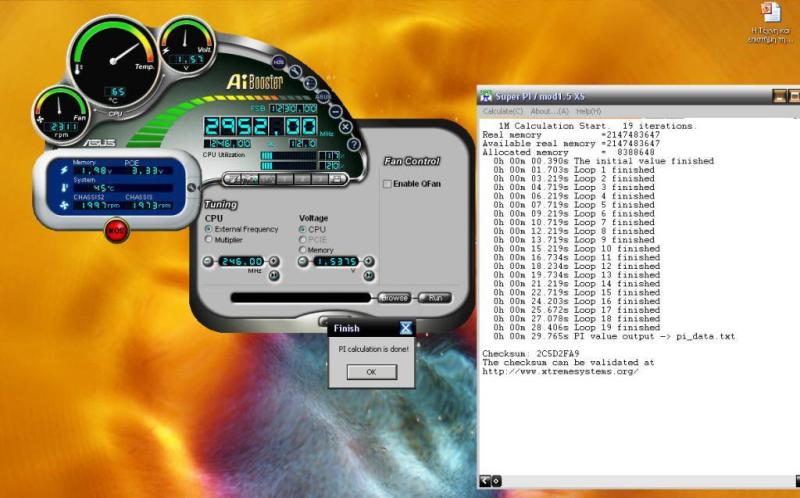This screenshot has height=498, width=800.
Task: Open AI Booster help question mark icon
Action: [354, 144]
